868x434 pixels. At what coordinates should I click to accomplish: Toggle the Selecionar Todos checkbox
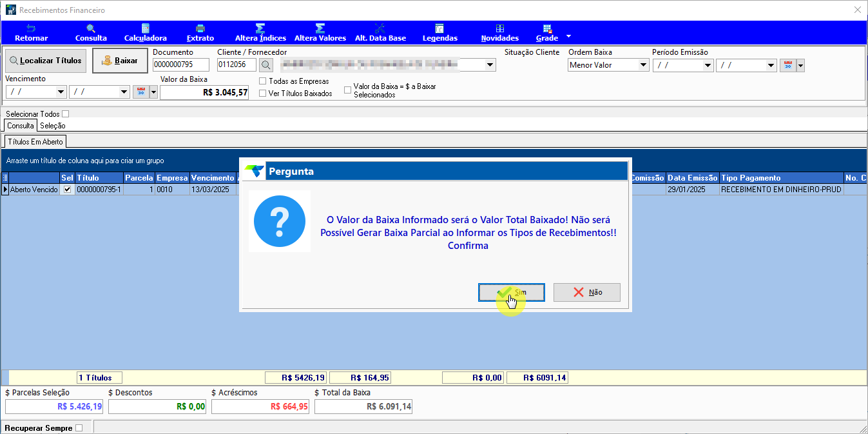65,114
